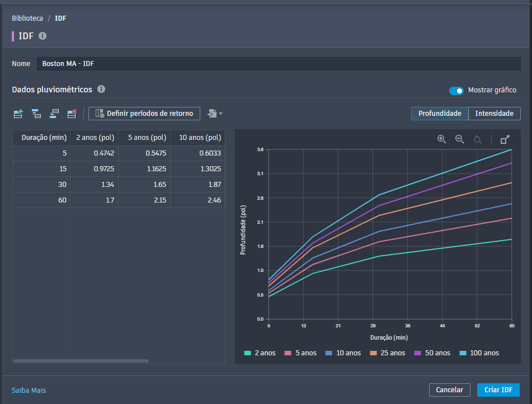The height and width of the screenshot is (404, 532).
Task: Select the duration cell with value 15
Action: click(x=42, y=169)
